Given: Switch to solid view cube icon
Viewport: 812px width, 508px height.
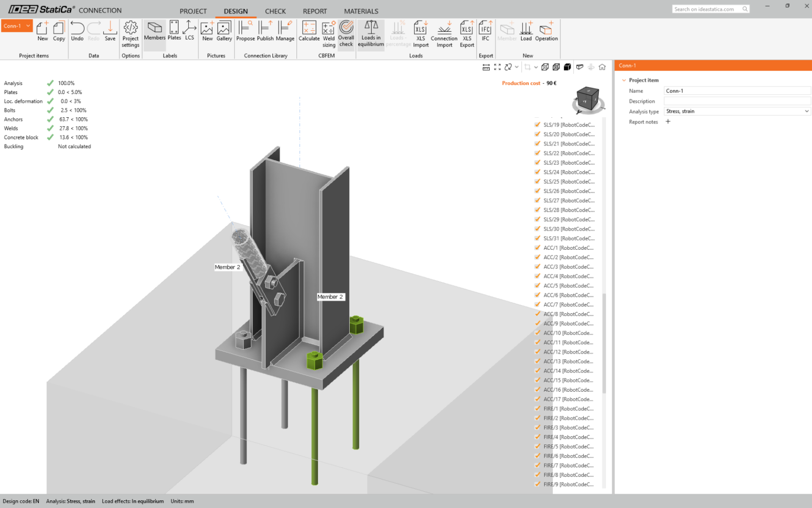Looking at the screenshot, I should click(568, 67).
